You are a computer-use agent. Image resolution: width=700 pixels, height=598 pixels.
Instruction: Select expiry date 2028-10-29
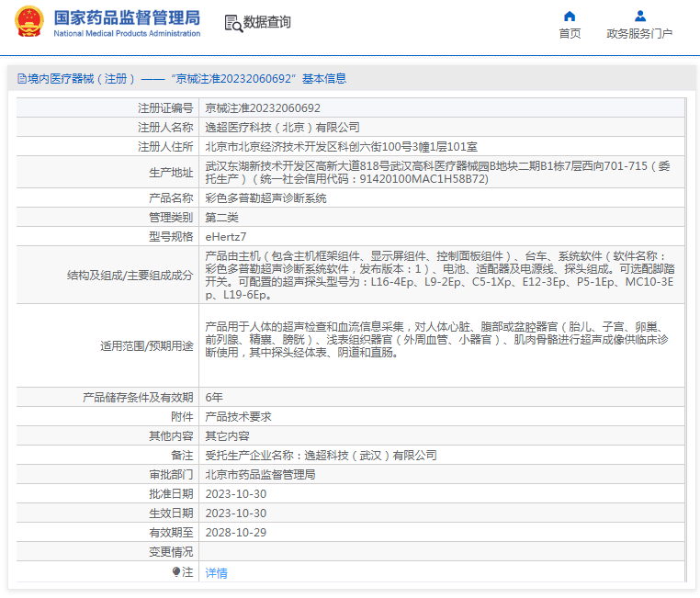tap(236, 532)
